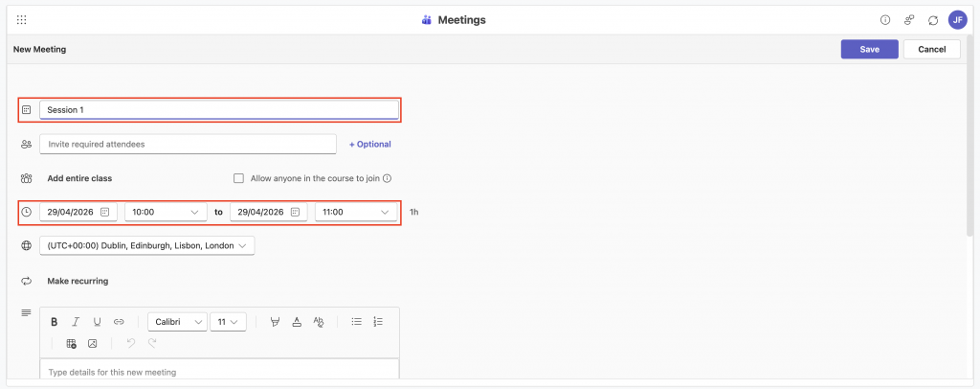Image resolution: width=980 pixels, height=389 pixels.
Task: Open the Calibri font family dropdown
Action: [177, 322]
